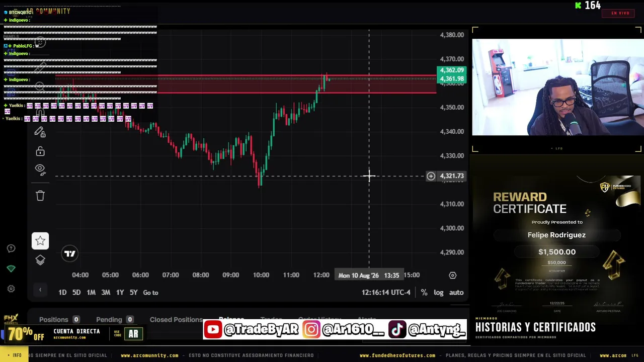Open the timezone menu at 12:16:14 UTC-4
644x362 pixels.
(386, 292)
